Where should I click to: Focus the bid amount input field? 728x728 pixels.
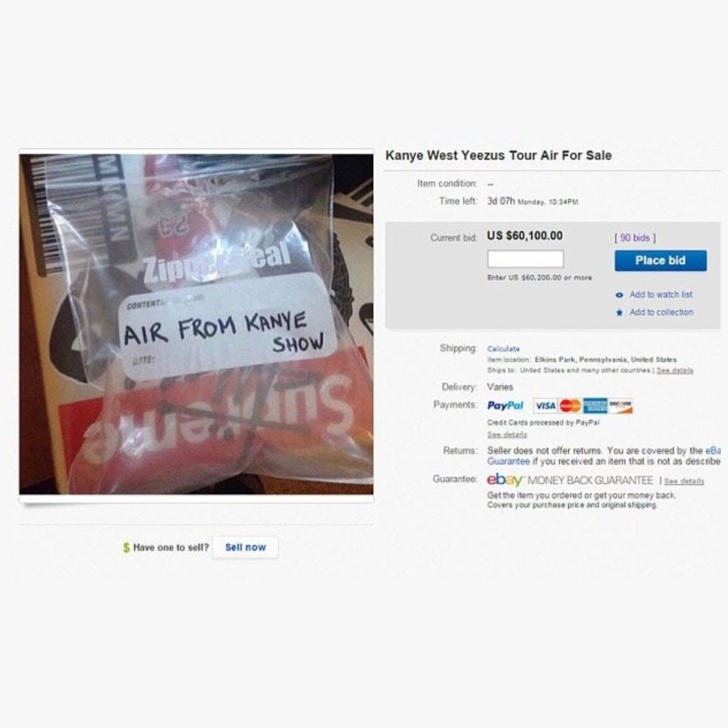pyautogui.click(x=525, y=259)
